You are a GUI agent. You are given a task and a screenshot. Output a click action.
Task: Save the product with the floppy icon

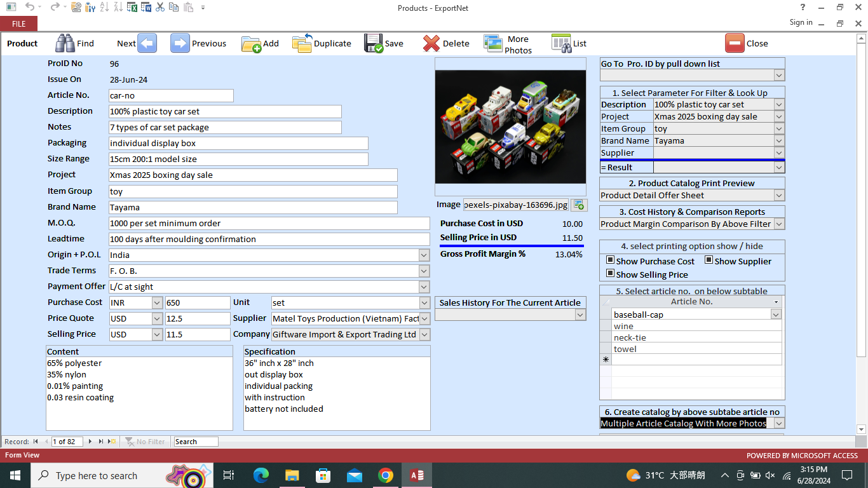pyautogui.click(x=374, y=43)
